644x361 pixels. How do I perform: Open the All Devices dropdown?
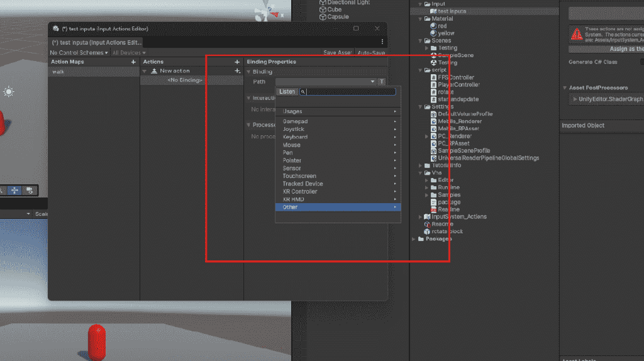[x=129, y=53]
